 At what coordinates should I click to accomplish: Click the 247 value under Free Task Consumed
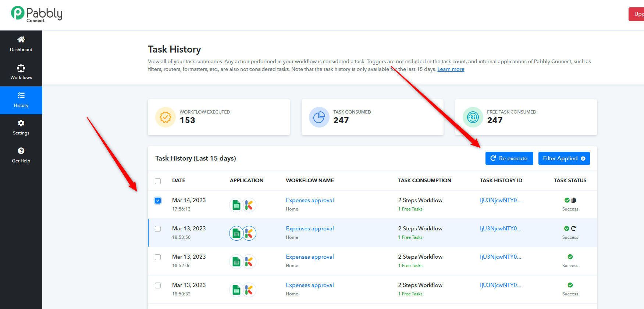pos(495,120)
